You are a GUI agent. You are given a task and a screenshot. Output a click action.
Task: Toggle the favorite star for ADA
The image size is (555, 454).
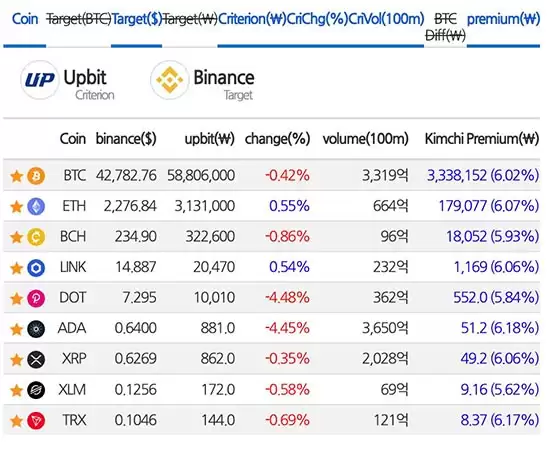click(16, 329)
